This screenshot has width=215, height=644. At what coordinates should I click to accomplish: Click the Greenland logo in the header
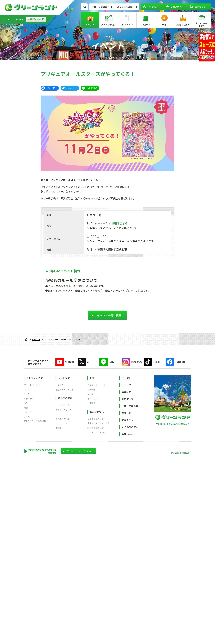(31, 8)
